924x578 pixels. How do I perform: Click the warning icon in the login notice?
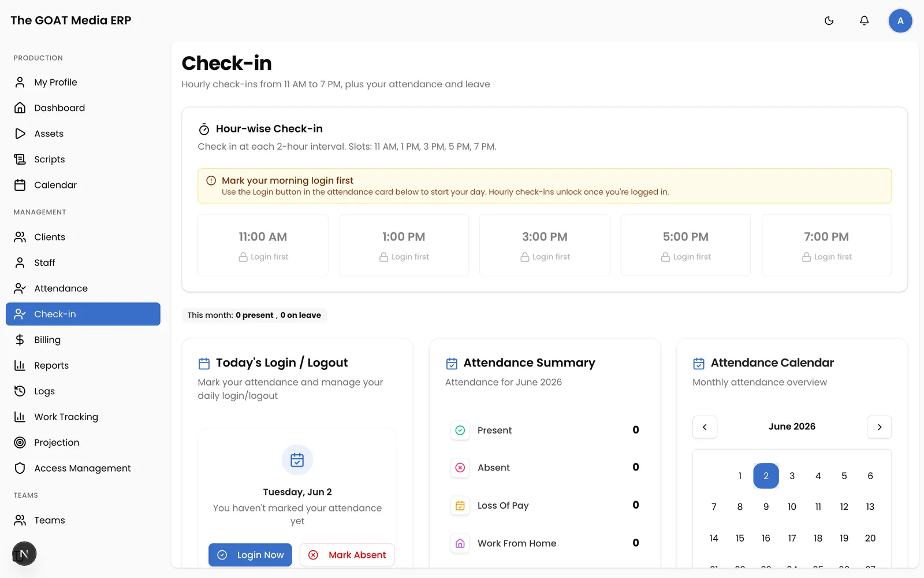tap(211, 180)
